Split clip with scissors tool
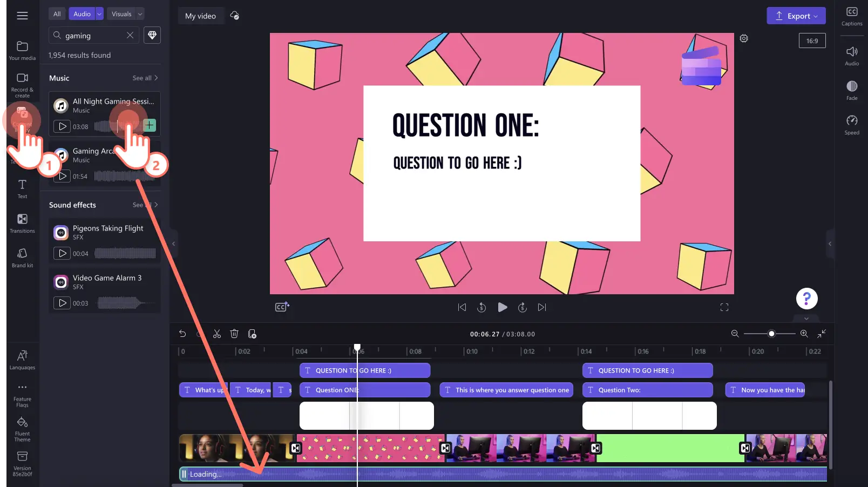 click(217, 334)
